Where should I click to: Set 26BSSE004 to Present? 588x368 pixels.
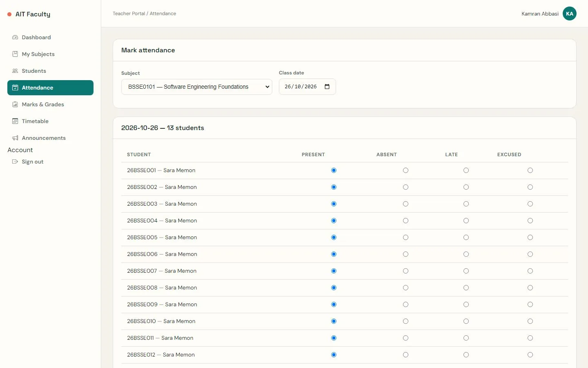[x=334, y=221]
